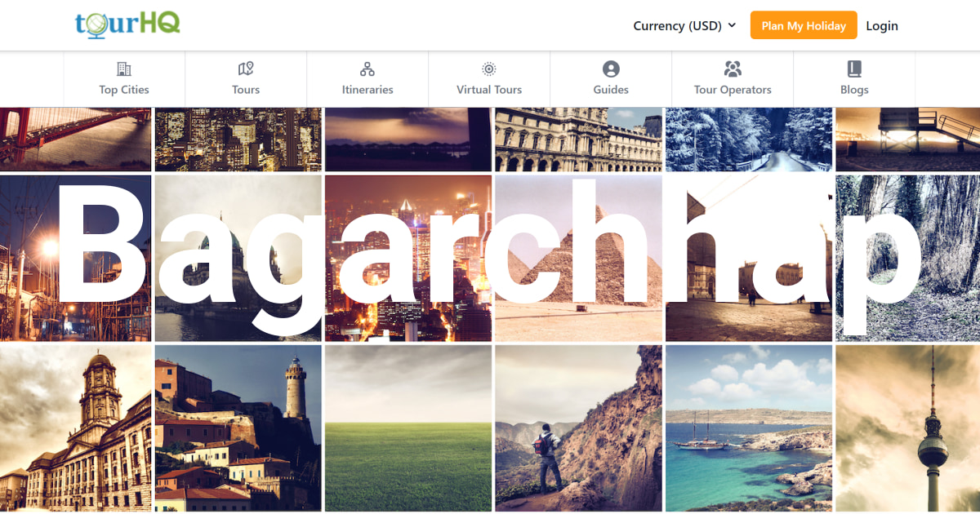The image size is (980, 514).
Task: Open the Tours menu label
Action: [246, 90]
